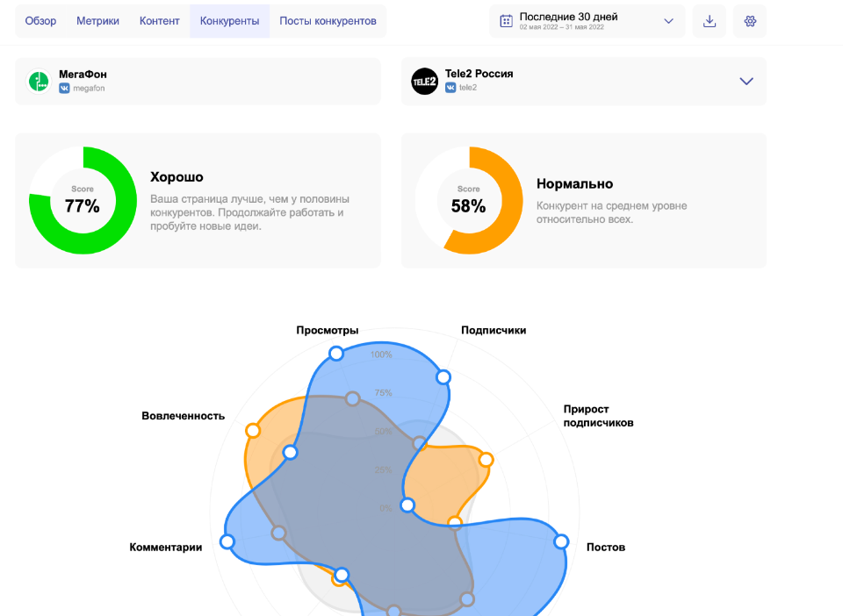843x616 pixels.
Task: Select the blue Вовлеченность data point
Action: [x=291, y=452]
